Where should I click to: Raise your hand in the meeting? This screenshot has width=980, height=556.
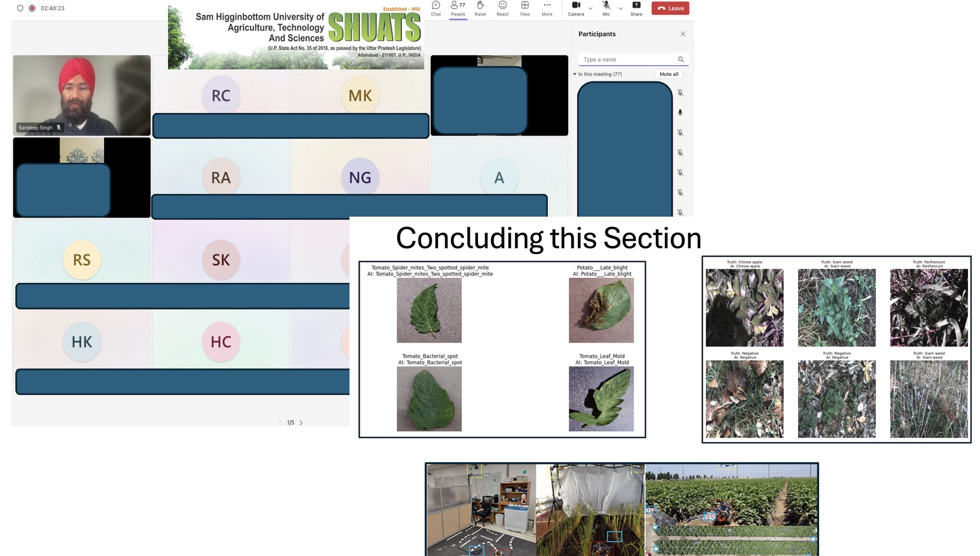(x=480, y=8)
